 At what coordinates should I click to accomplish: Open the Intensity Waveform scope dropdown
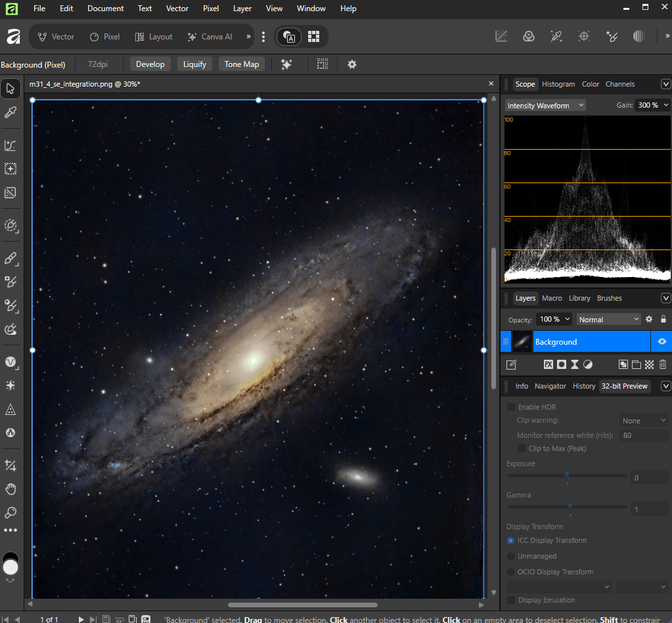pos(545,105)
